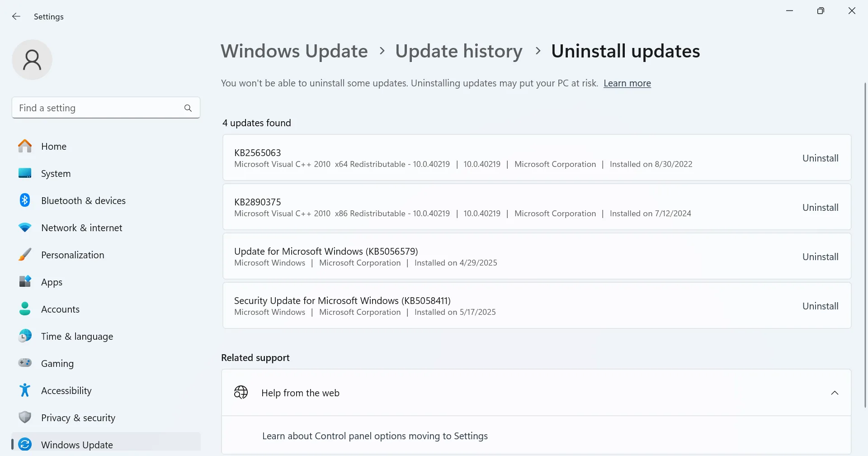This screenshot has height=456, width=868.
Task: Click the Bluetooth icon in sidebar
Action: [25, 200]
